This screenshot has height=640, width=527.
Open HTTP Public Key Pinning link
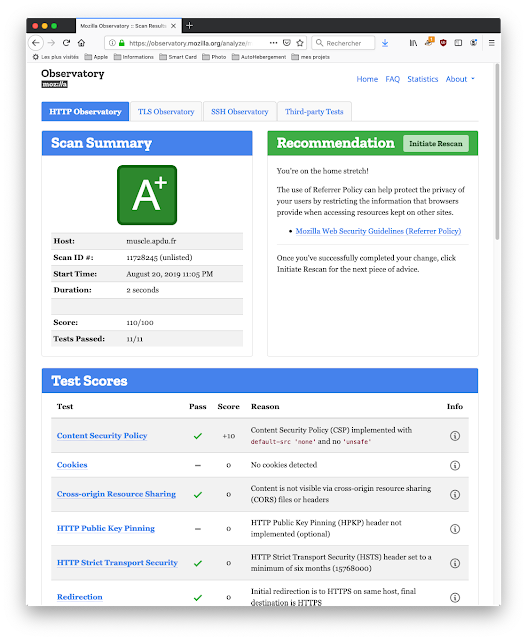(106, 528)
